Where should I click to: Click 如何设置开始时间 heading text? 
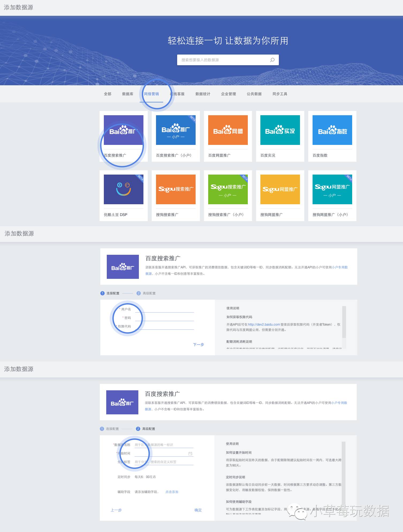click(x=239, y=453)
